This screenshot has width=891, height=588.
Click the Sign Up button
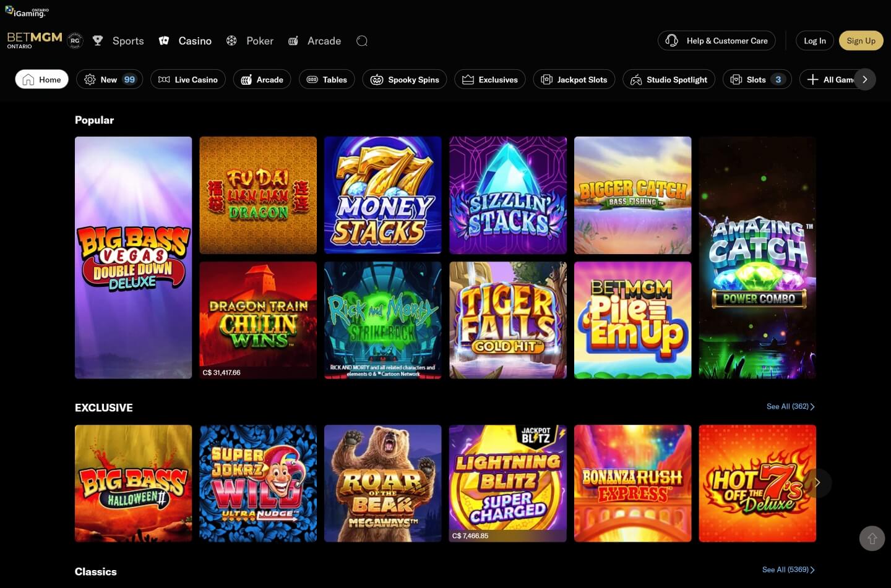pos(861,40)
